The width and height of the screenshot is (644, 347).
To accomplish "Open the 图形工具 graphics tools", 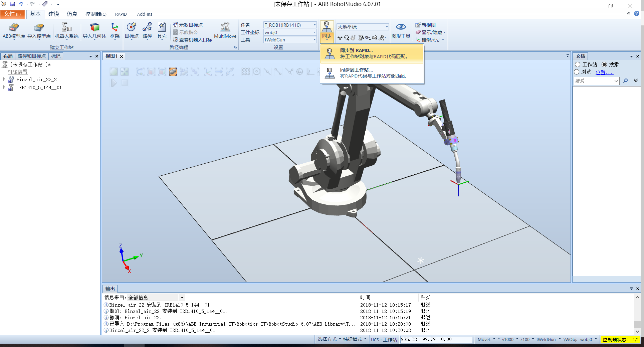I will coord(401,31).
